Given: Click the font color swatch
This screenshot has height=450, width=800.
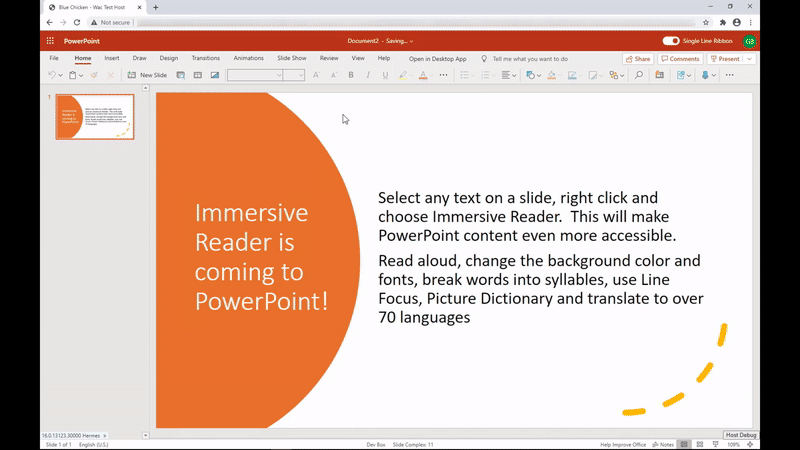Looking at the screenshot, I should (x=423, y=75).
